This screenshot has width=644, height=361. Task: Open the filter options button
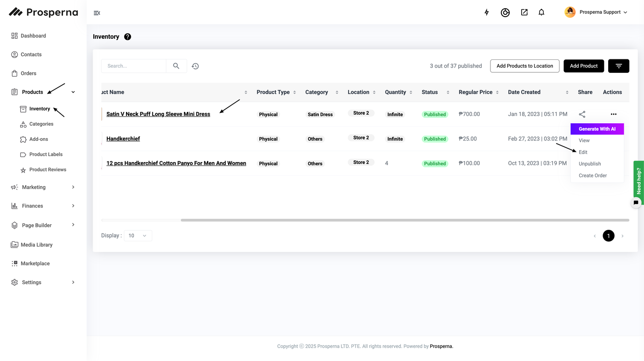click(618, 66)
